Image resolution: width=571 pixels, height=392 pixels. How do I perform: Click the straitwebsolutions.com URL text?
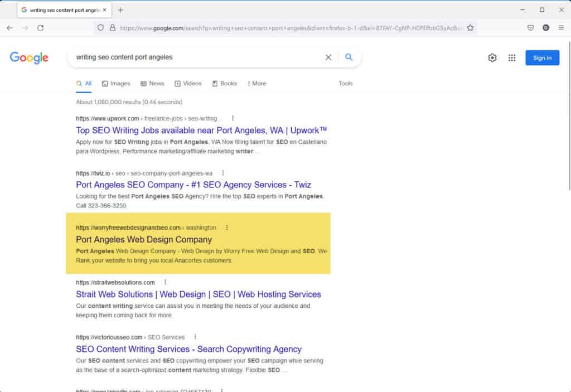pos(115,282)
